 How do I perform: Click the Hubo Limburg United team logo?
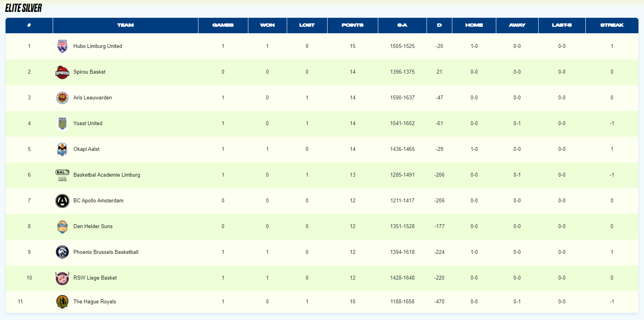point(62,46)
